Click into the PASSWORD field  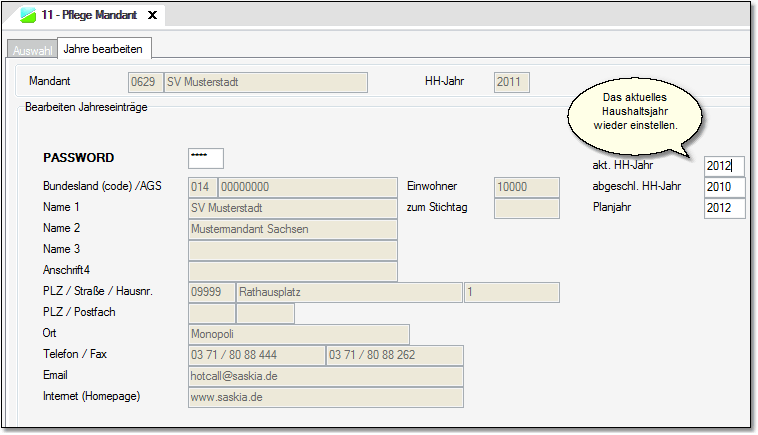pyautogui.click(x=205, y=158)
